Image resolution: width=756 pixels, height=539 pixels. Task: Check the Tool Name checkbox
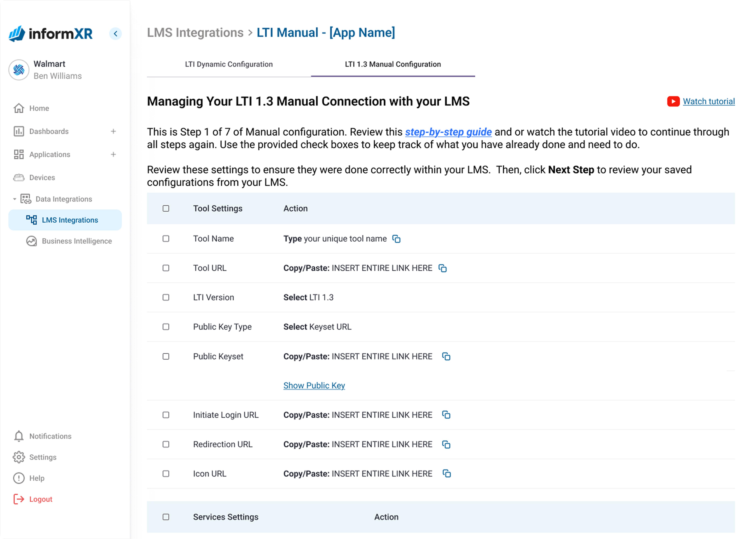tap(166, 239)
